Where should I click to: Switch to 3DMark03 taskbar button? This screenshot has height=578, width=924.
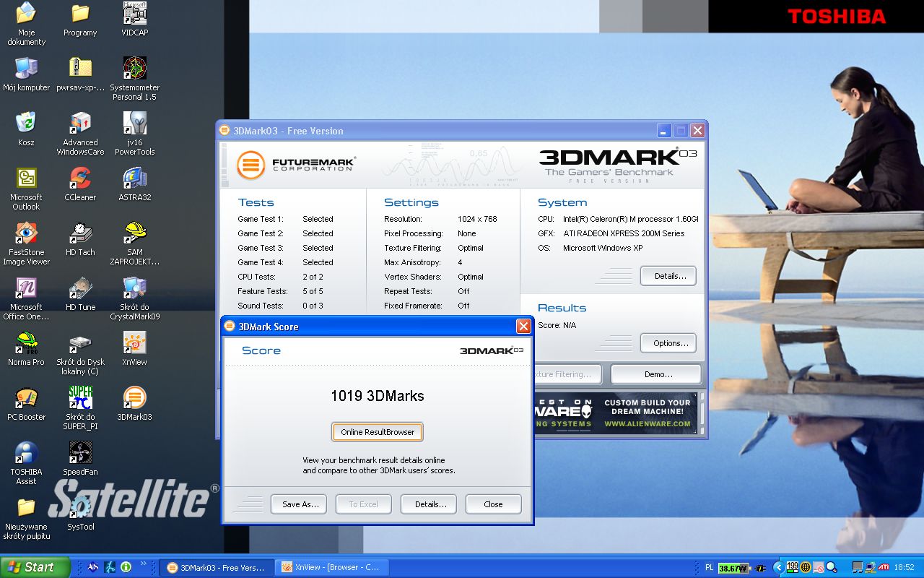[x=217, y=567]
